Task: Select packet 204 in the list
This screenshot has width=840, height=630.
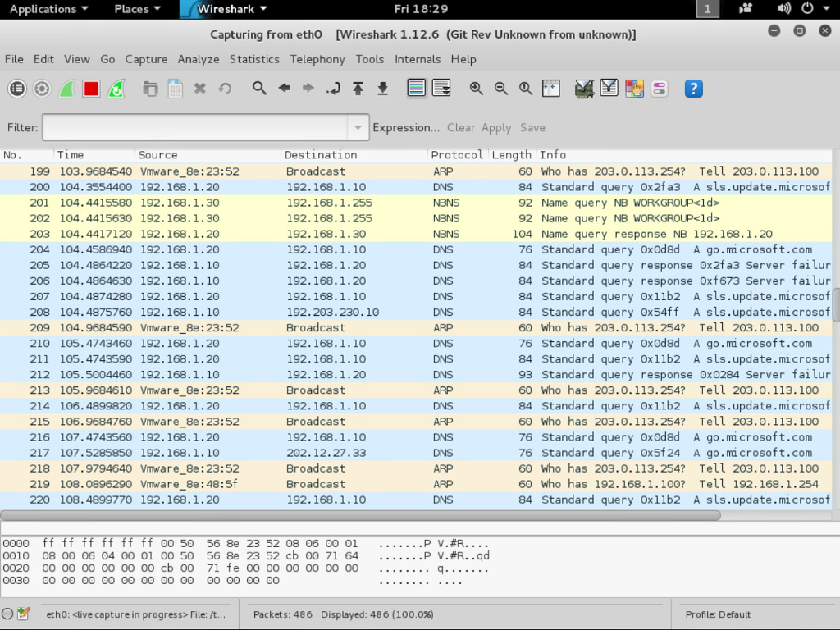Action: [328, 249]
